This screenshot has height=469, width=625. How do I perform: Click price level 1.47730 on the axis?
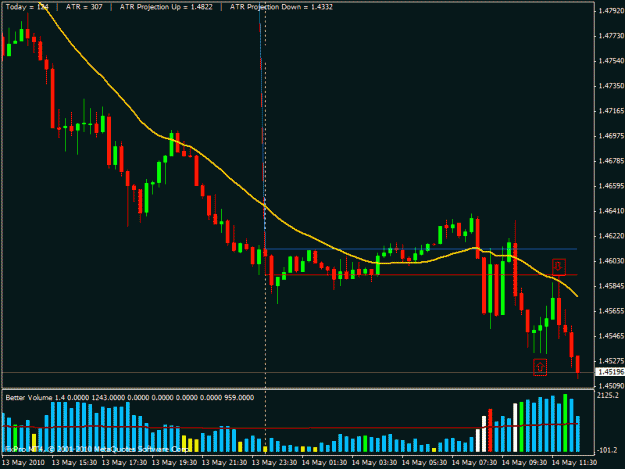[611, 36]
